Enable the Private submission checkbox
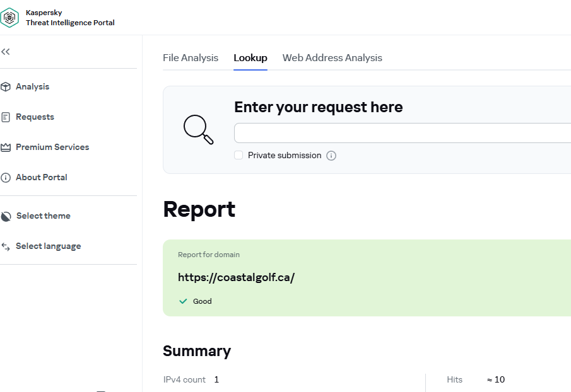This screenshot has width=571, height=392. pyautogui.click(x=238, y=155)
